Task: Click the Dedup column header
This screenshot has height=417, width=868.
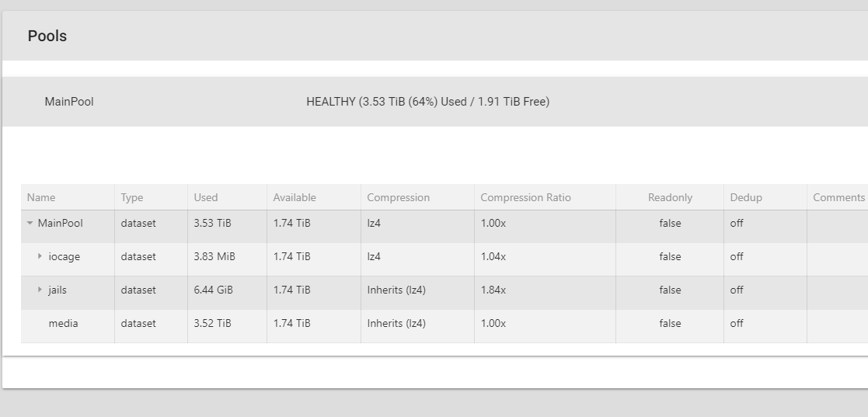Action: 746,197
